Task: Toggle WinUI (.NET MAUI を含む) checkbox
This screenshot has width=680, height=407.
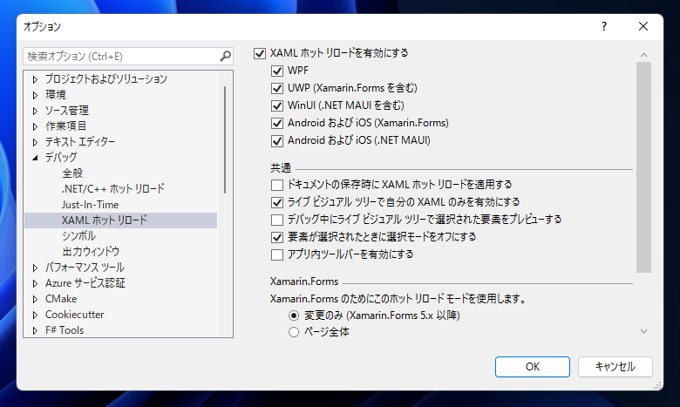Action: click(277, 105)
